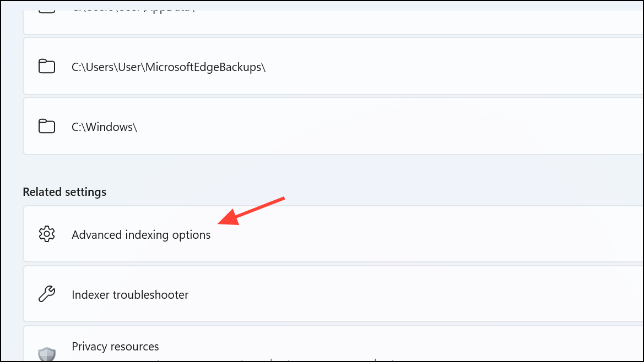Click the C:\Windows\ path text
Image resolution: width=644 pixels, height=362 pixels.
(x=104, y=126)
